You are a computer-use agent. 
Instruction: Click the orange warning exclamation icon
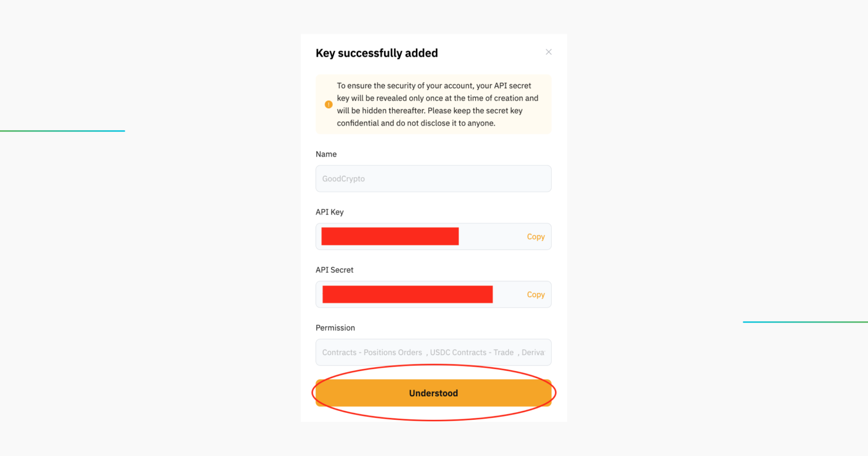(328, 104)
